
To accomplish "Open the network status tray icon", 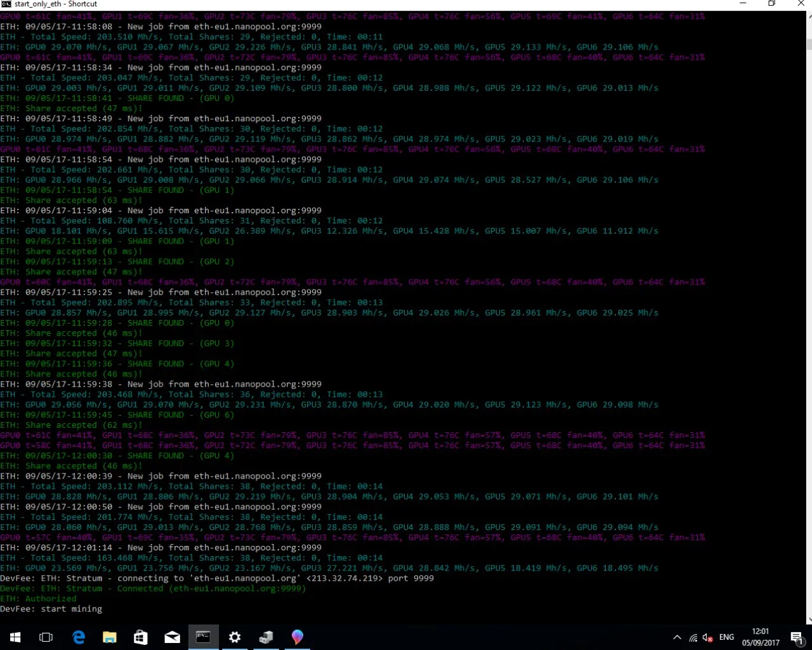I will click(693, 637).
